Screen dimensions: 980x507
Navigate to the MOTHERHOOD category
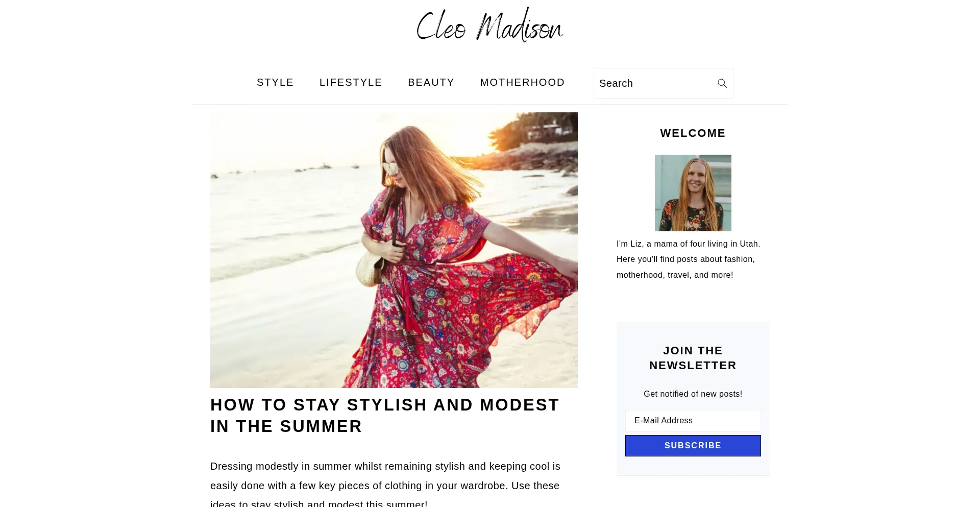(522, 82)
